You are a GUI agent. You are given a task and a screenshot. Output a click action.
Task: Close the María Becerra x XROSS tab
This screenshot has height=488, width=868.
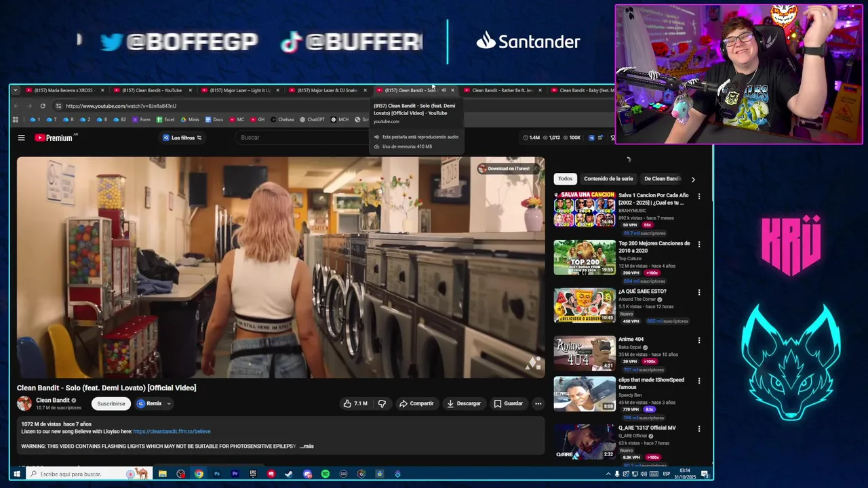[102, 90]
